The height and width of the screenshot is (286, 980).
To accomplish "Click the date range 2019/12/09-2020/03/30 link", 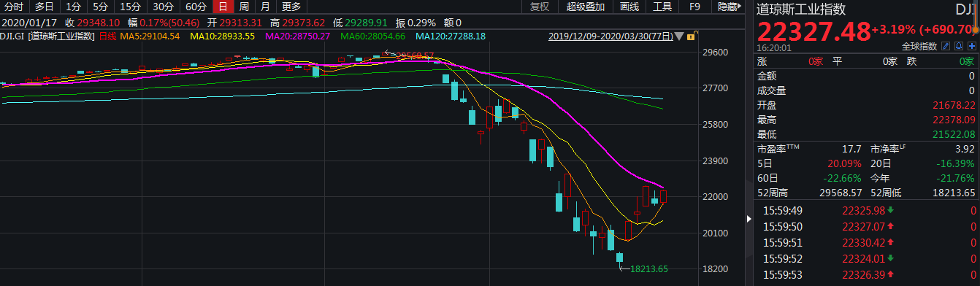I will (x=610, y=36).
